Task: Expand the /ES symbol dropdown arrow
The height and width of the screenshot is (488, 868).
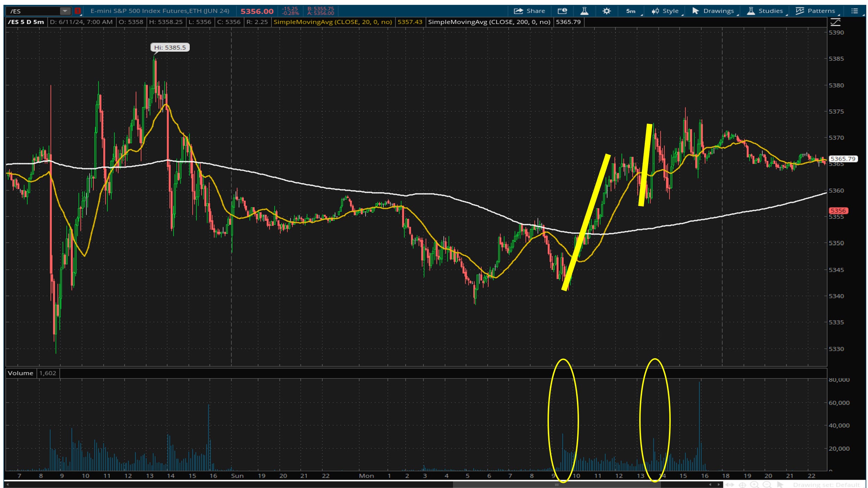Action: point(65,11)
